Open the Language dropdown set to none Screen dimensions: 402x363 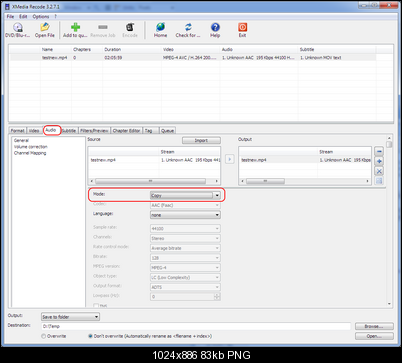point(185,215)
